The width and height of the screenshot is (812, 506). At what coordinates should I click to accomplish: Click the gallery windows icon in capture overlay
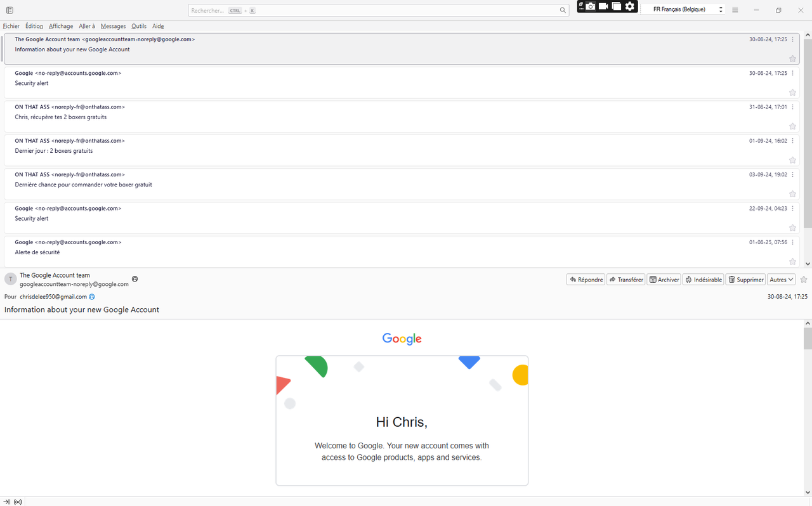click(x=617, y=6)
